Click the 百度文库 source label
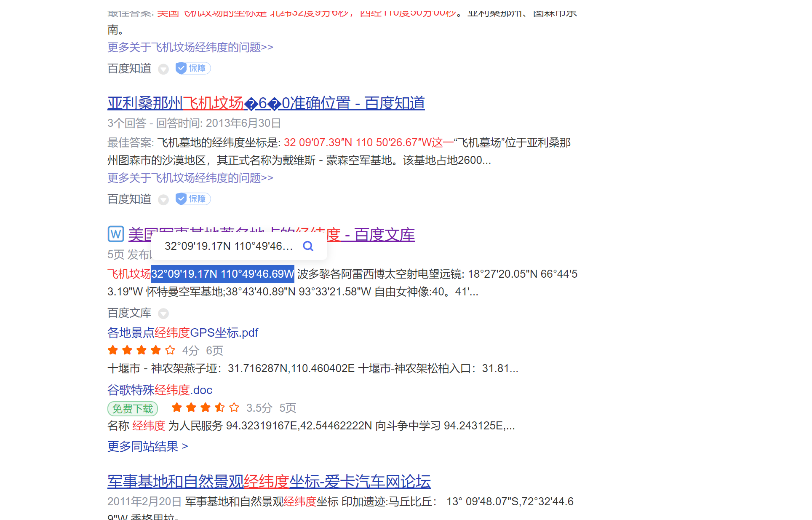The image size is (812, 520). (x=129, y=313)
